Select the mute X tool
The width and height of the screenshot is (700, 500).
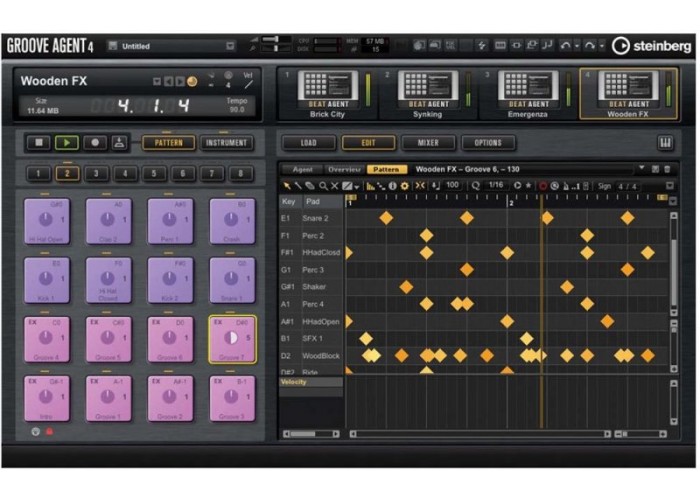point(334,186)
